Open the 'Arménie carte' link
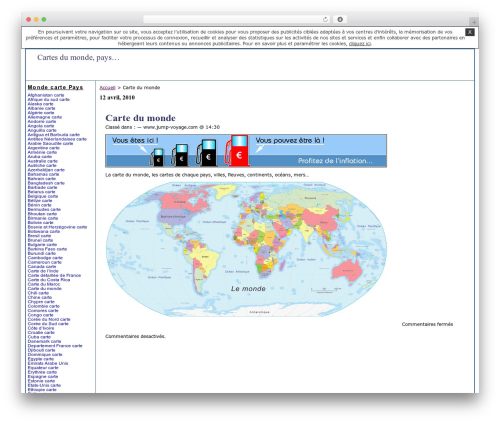The height and width of the screenshot is (423, 500). [x=42, y=152]
